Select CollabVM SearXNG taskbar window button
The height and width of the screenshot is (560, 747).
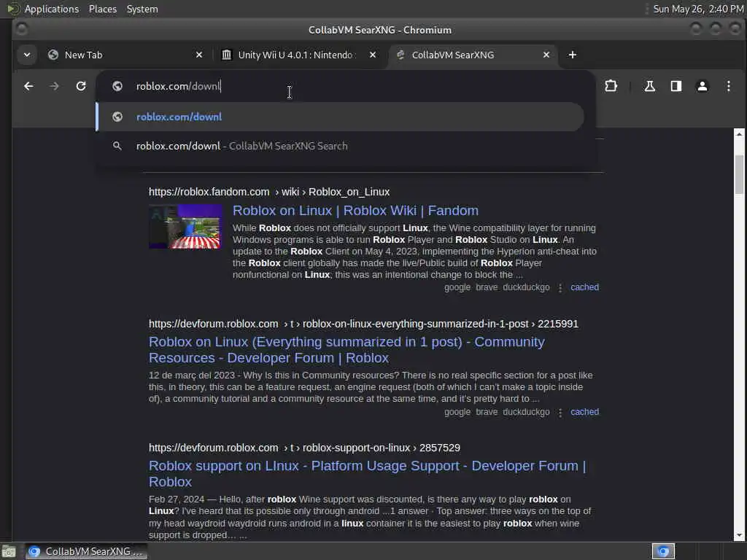86,551
